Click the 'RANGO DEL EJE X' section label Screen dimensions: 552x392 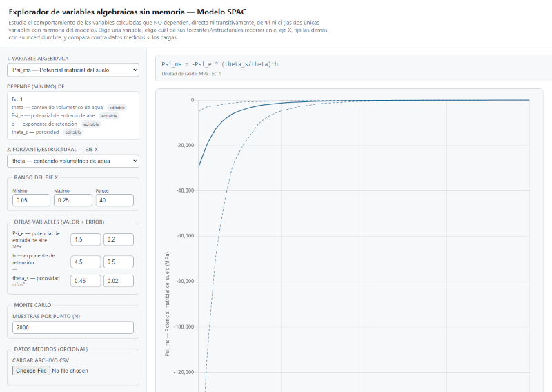click(36, 177)
